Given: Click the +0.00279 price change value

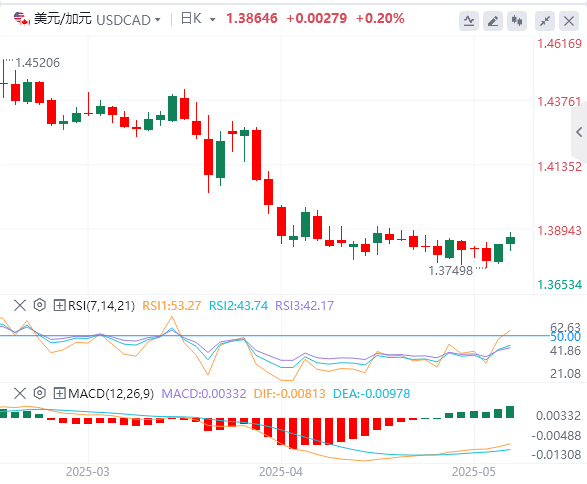Looking at the screenshot, I should tap(317, 18).
